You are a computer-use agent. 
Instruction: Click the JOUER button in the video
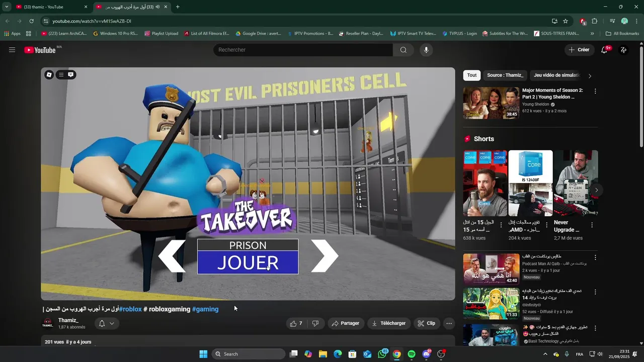(x=248, y=262)
